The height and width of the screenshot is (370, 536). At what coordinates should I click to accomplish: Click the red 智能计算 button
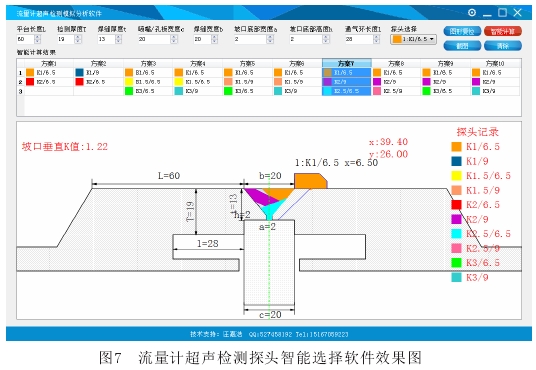pyautogui.click(x=502, y=31)
